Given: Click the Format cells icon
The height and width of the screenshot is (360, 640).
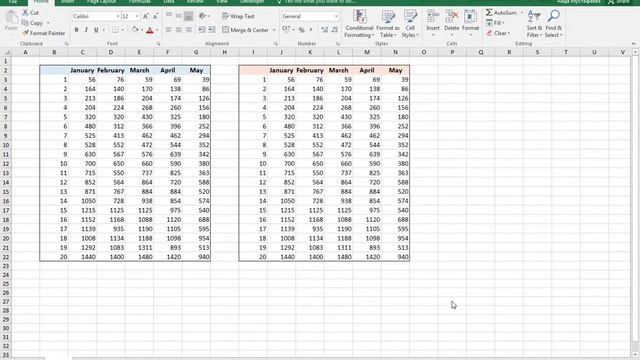Looking at the screenshot, I should (x=470, y=17).
